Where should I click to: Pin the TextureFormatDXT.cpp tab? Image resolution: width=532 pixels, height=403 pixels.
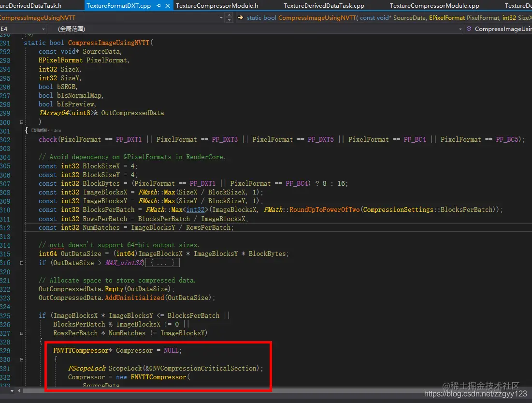pos(158,6)
